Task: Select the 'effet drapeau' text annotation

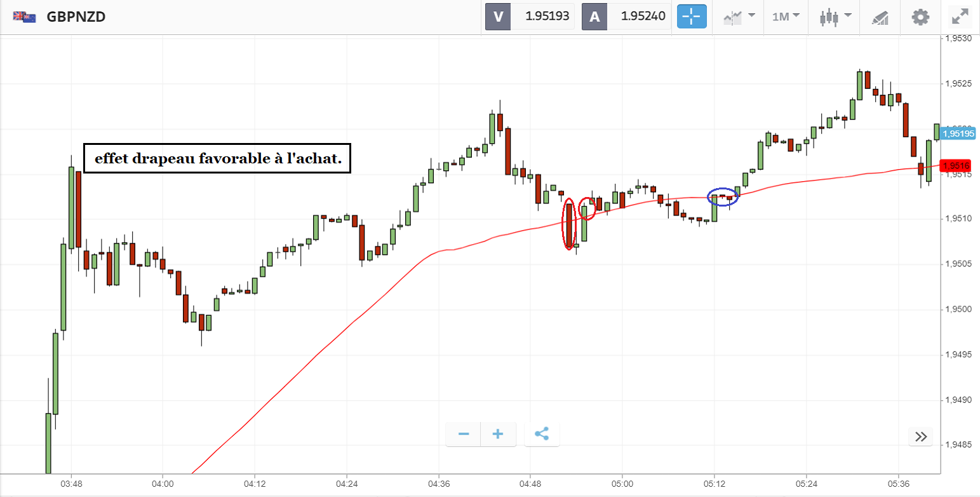Action: [217, 158]
